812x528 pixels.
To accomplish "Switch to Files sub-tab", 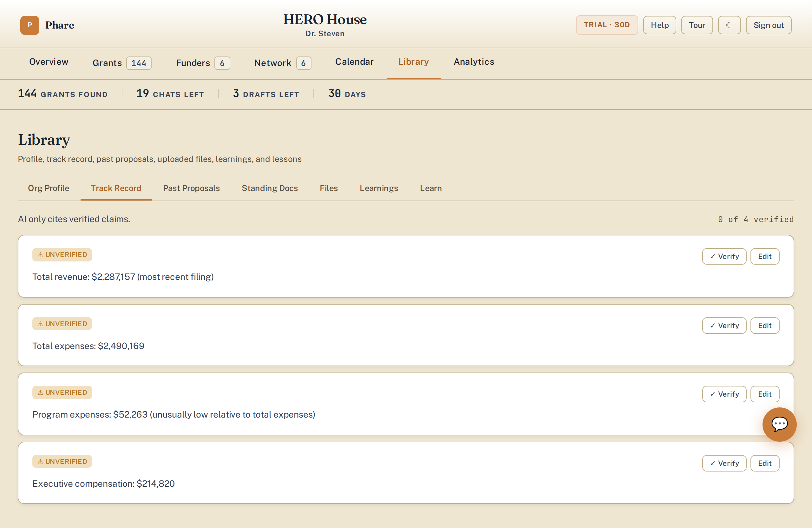I will tap(329, 188).
